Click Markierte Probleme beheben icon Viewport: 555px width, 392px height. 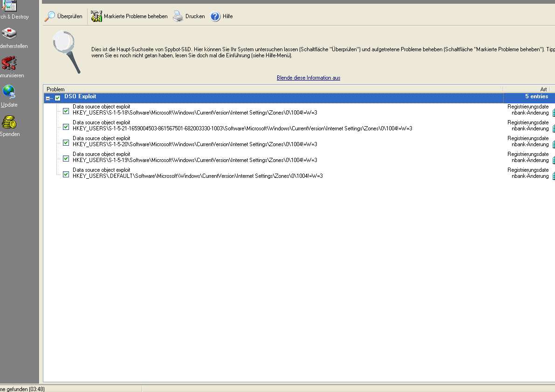coord(96,16)
